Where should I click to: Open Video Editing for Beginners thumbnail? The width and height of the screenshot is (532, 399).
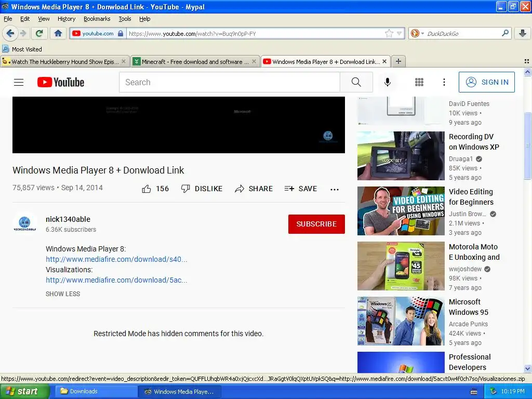(x=401, y=211)
